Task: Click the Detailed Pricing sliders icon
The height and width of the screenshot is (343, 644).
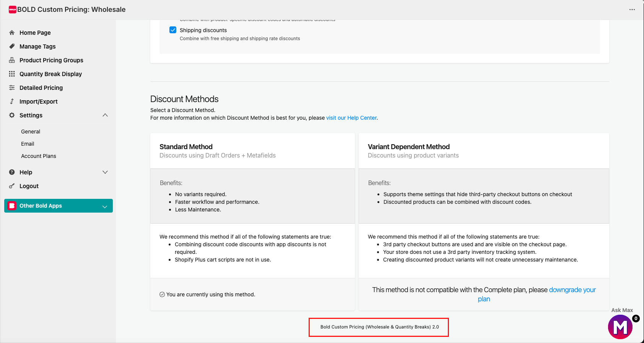Action: pyautogui.click(x=12, y=88)
